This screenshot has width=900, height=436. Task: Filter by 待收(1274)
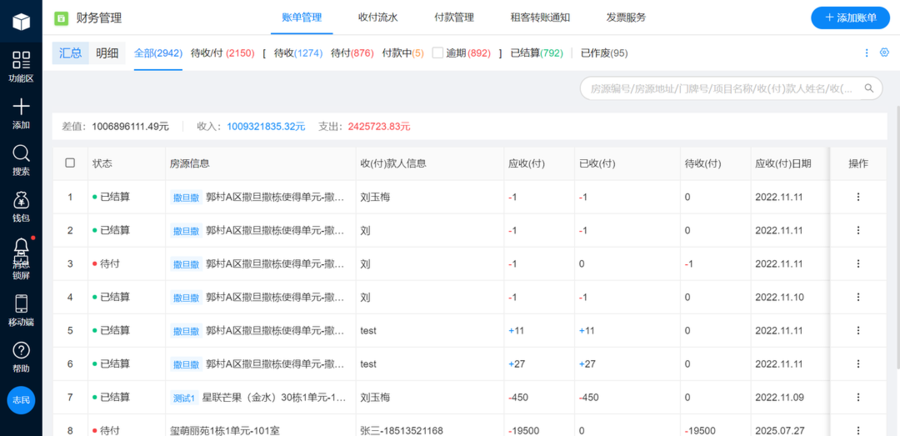coord(298,53)
